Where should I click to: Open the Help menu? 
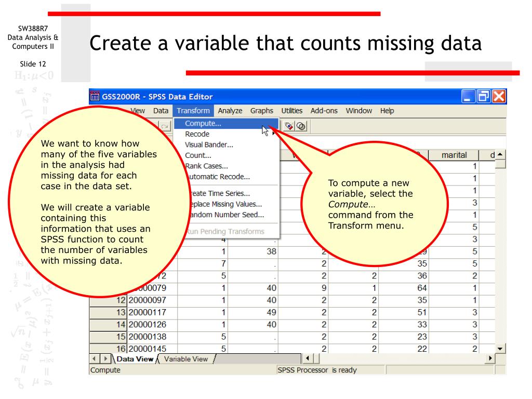point(387,111)
